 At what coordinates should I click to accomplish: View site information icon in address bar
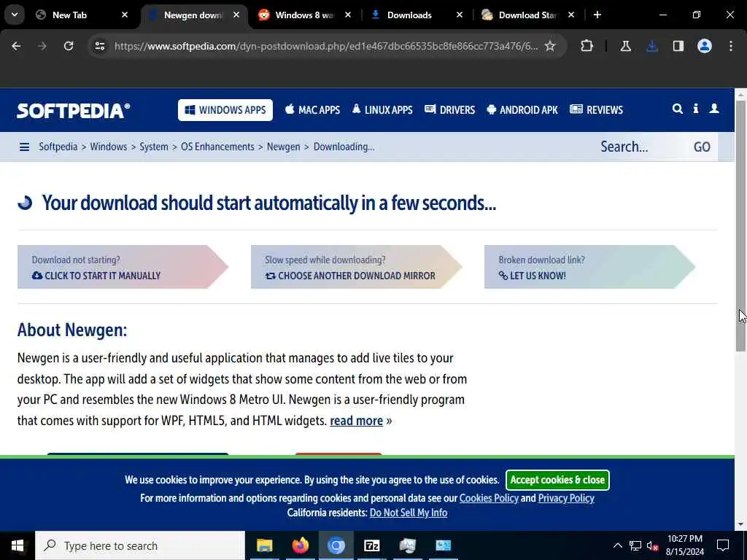point(99,46)
